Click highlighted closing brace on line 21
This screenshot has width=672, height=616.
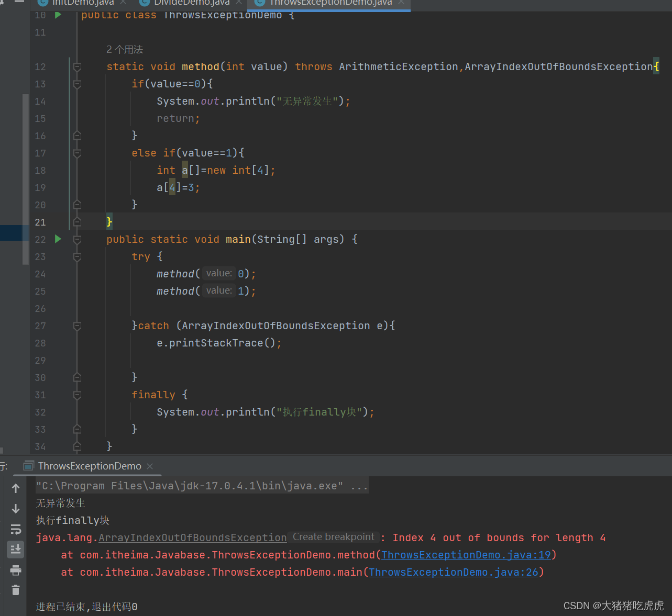pos(109,221)
